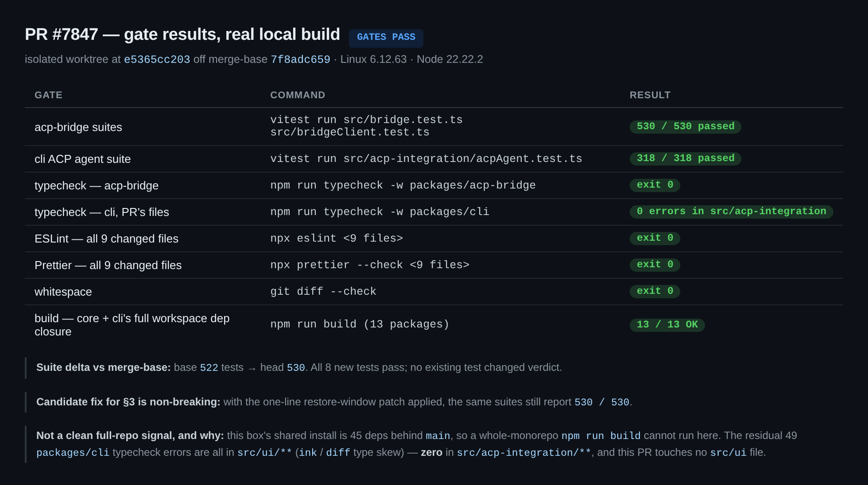
Task: Click 'exit 0' badge in typecheck acp-bridge row
Action: [x=655, y=185]
